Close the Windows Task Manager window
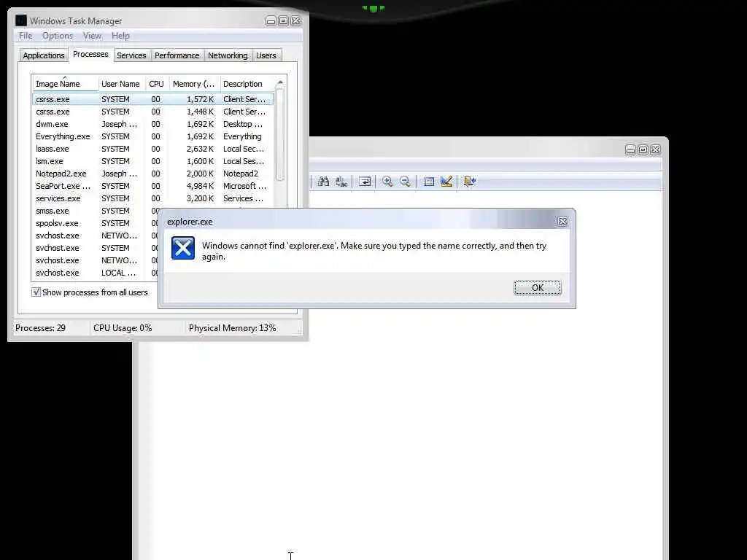The height and width of the screenshot is (560, 747). pyautogui.click(x=296, y=21)
